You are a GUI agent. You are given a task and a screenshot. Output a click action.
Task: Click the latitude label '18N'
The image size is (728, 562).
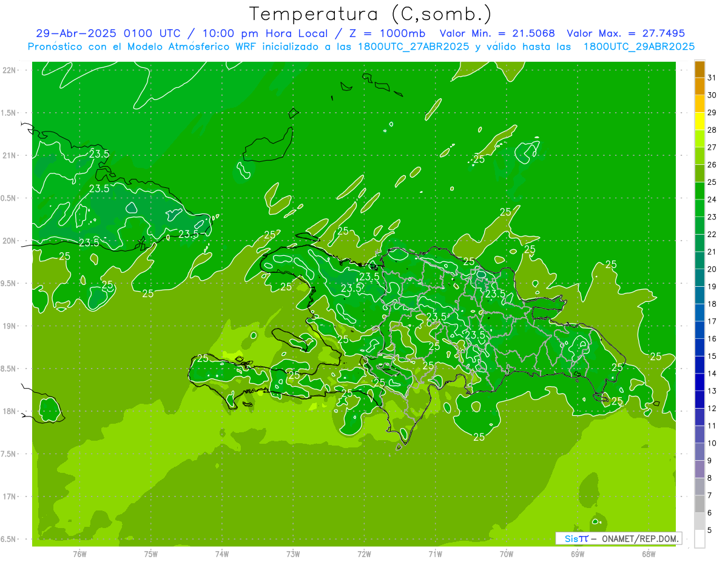9,411
